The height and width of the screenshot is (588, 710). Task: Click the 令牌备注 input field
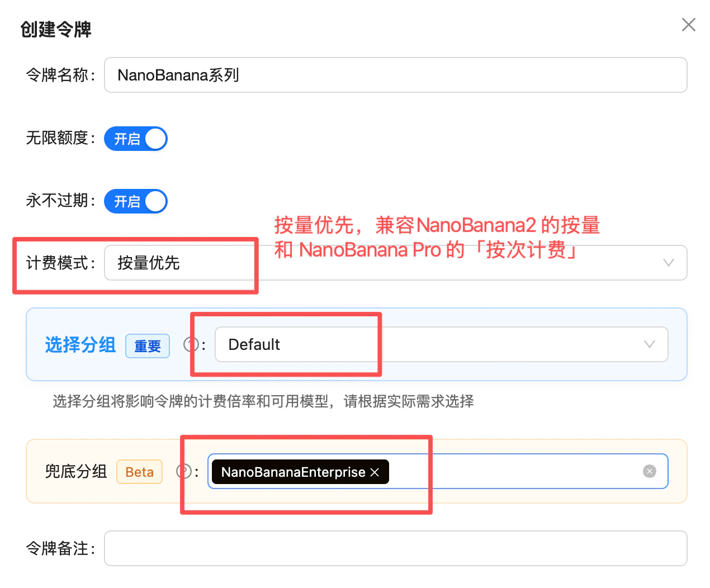click(395, 548)
